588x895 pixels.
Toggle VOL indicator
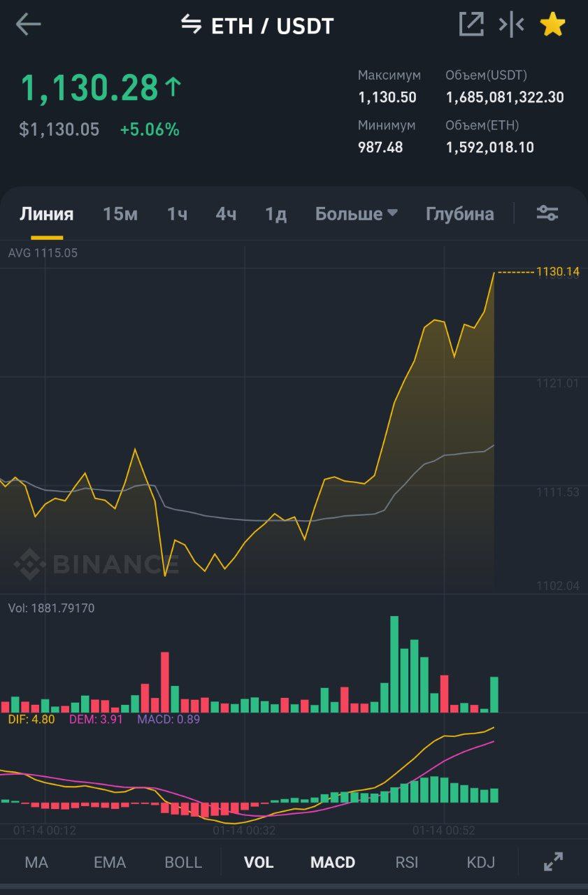coord(259,862)
